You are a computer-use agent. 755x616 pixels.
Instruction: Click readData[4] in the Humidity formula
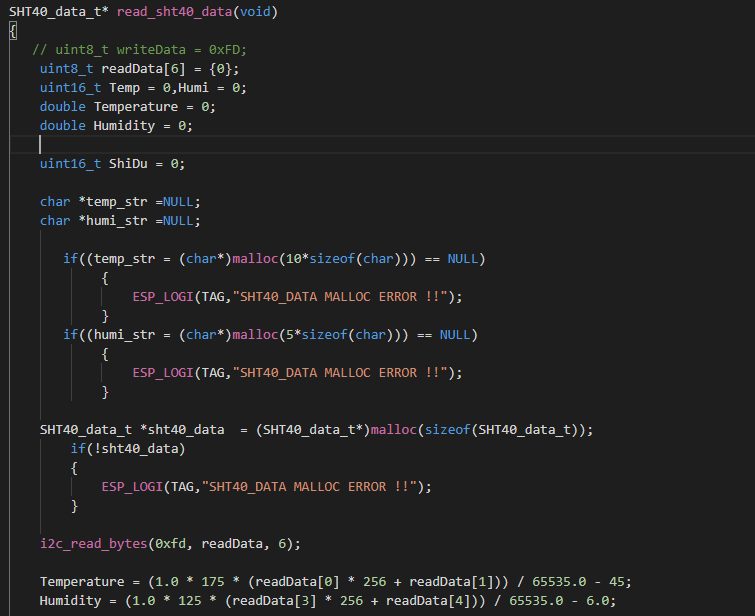point(428,601)
